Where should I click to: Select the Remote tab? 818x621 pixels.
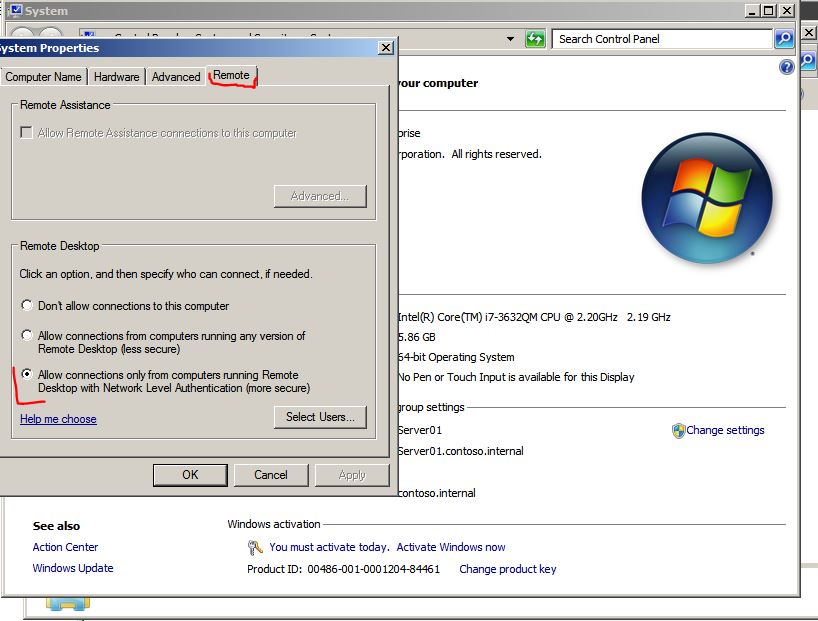pos(231,75)
